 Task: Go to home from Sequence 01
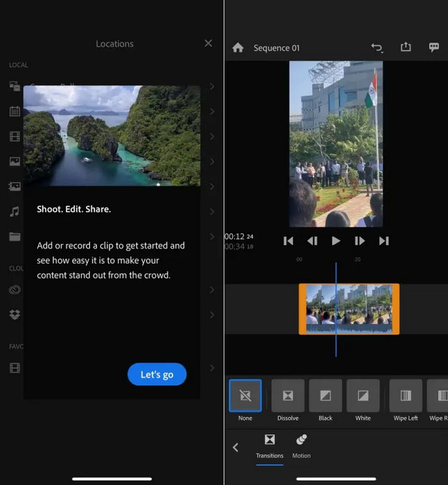(238, 48)
